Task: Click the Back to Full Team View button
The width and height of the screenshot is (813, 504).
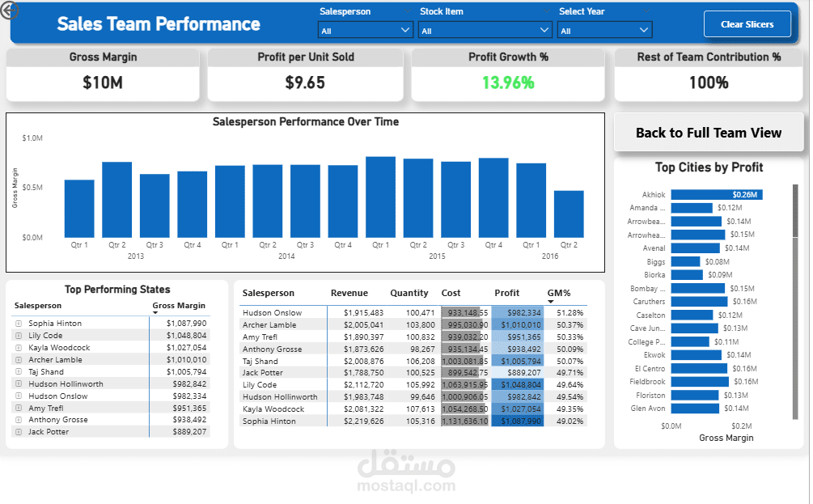Action: click(709, 133)
